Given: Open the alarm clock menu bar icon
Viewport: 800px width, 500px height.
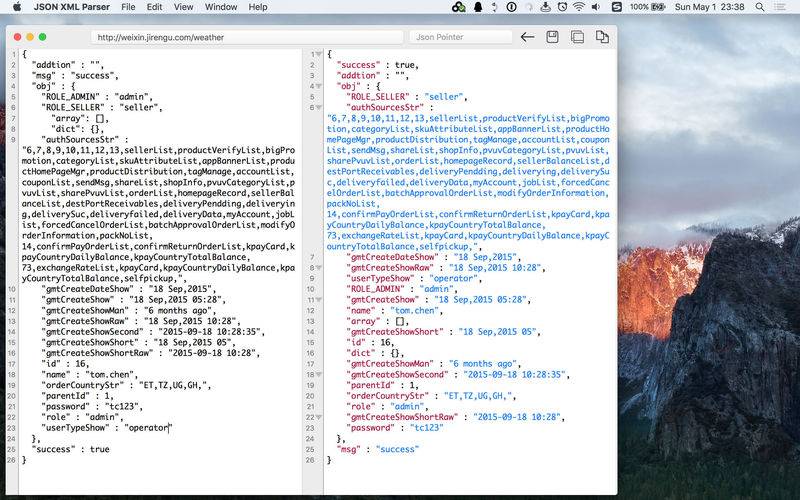Looking at the screenshot, I should click(562, 7).
